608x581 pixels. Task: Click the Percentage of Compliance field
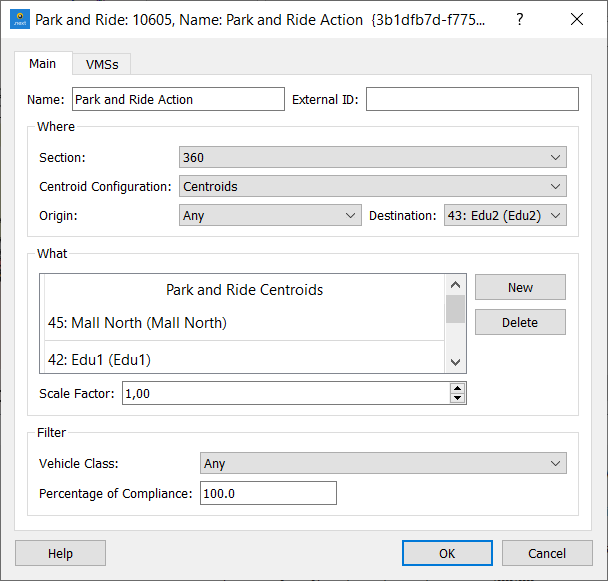click(268, 493)
